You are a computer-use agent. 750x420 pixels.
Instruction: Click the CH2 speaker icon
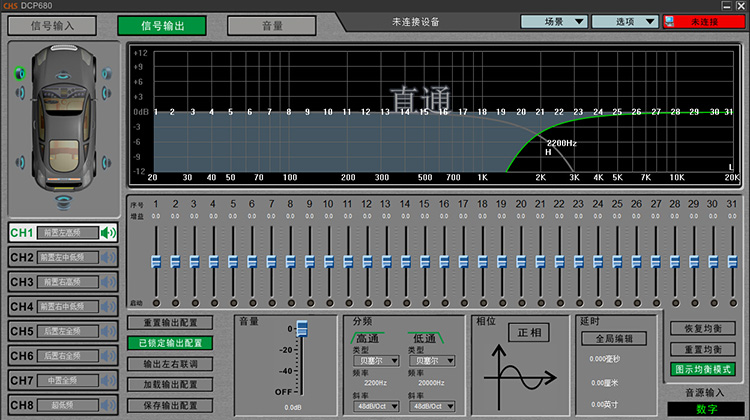pyautogui.click(x=109, y=257)
